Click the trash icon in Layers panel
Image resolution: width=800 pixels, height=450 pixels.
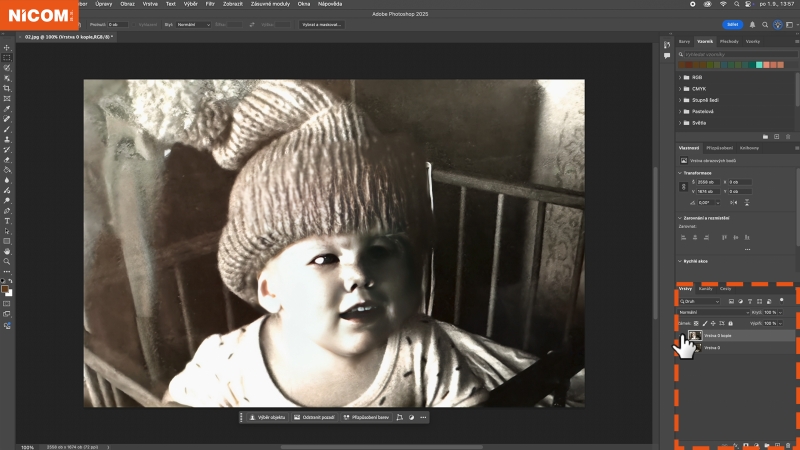point(790,443)
